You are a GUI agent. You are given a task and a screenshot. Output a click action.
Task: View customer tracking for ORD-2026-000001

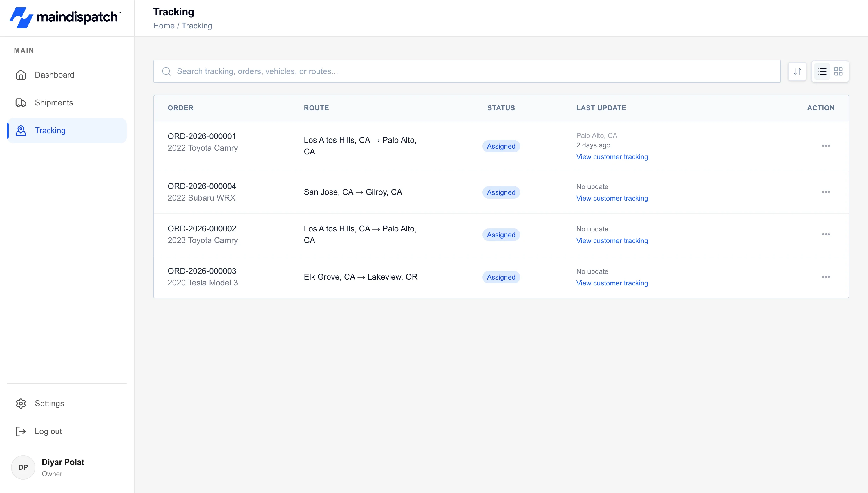tap(612, 157)
